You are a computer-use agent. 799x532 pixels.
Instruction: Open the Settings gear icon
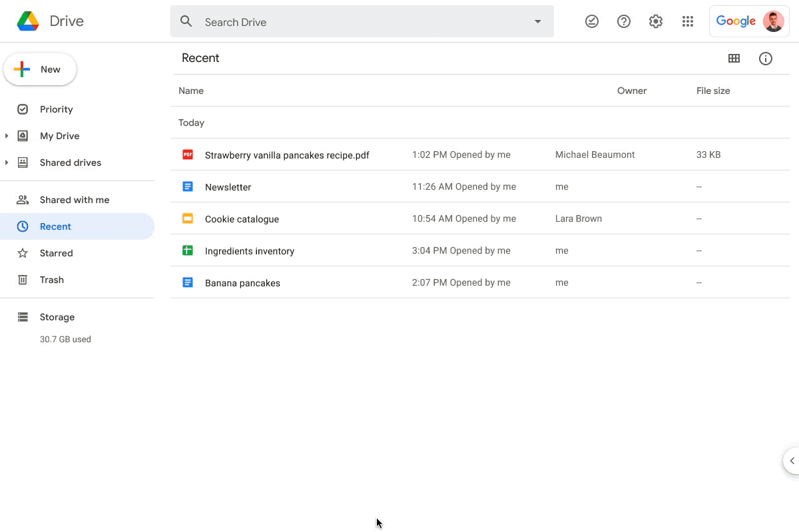tap(656, 22)
